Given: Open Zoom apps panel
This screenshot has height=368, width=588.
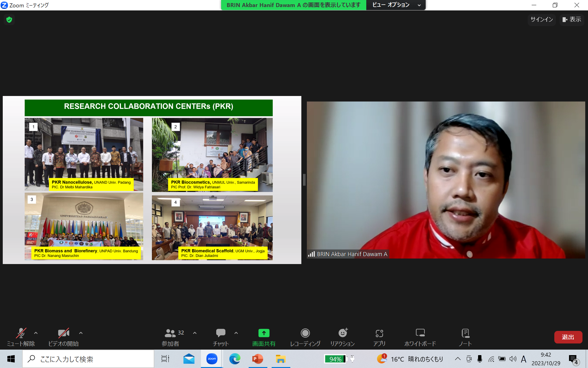Looking at the screenshot, I should tap(379, 337).
